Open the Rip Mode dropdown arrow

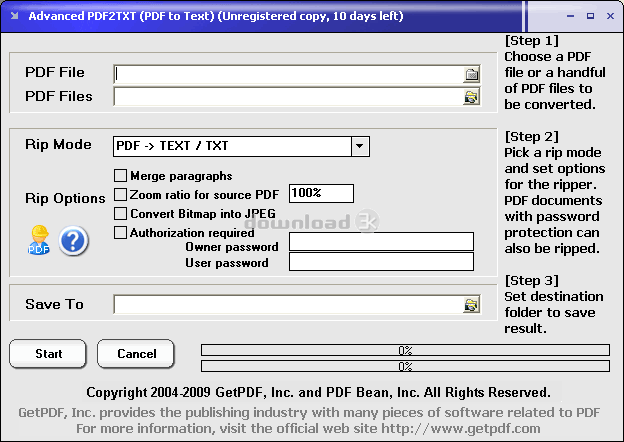pyautogui.click(x=360, y=146)
